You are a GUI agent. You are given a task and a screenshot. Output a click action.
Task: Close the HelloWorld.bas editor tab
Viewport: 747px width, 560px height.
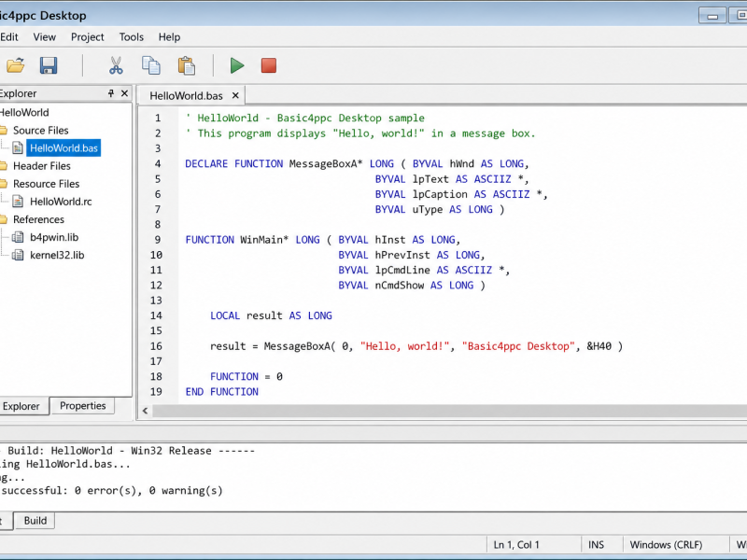(x=235, y=96)
